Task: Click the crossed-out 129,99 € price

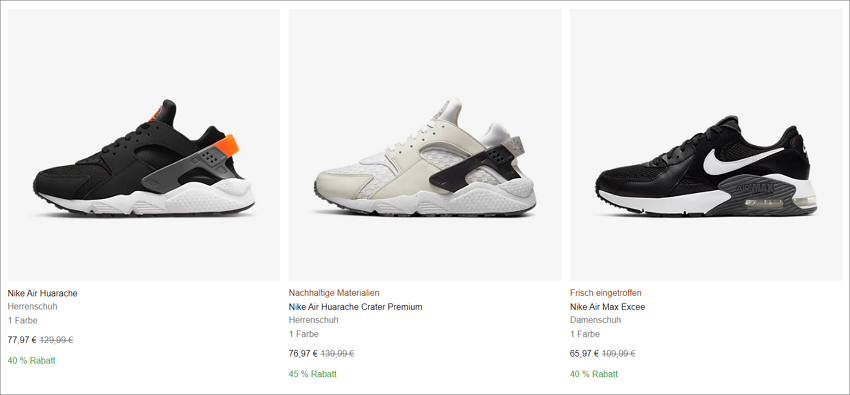Action: click(56, 340)
